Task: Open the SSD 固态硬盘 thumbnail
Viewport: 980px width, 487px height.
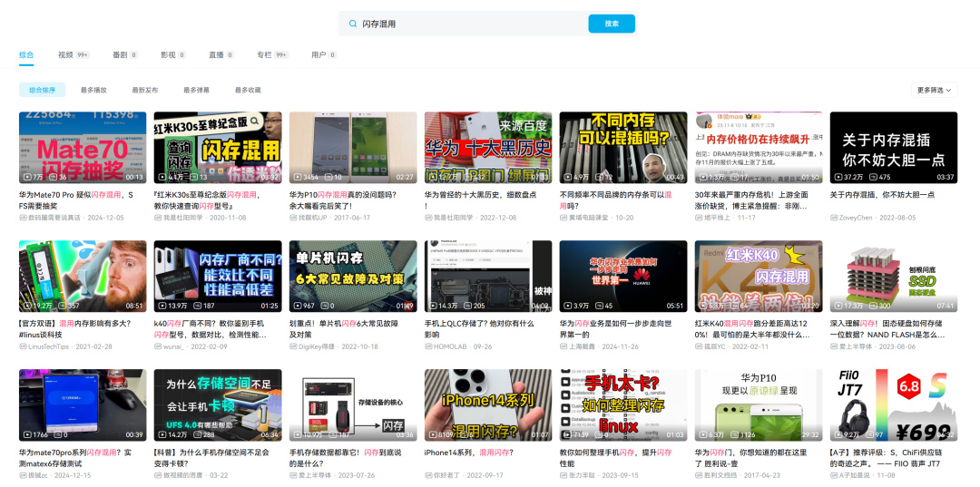Action: (x=894, y=276)
